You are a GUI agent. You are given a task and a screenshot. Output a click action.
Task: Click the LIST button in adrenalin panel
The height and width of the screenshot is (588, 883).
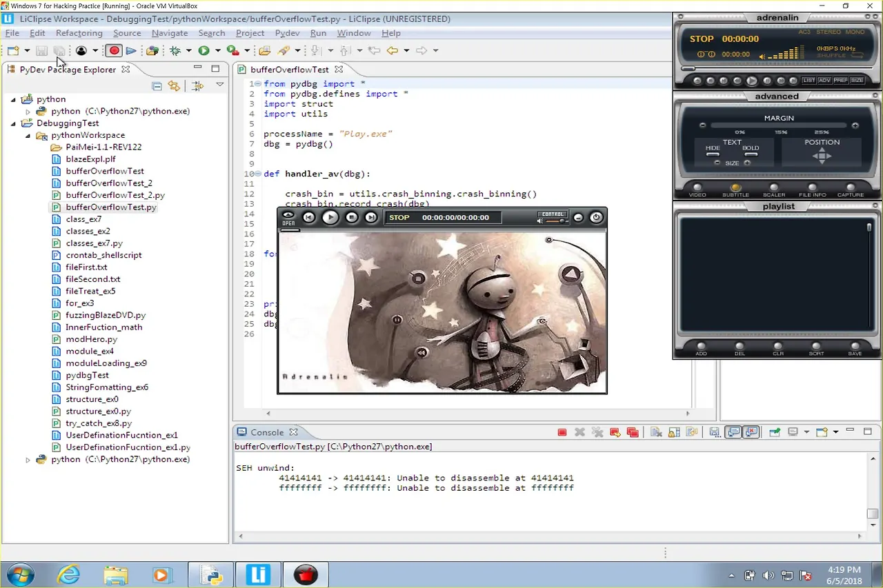(809, 81)
